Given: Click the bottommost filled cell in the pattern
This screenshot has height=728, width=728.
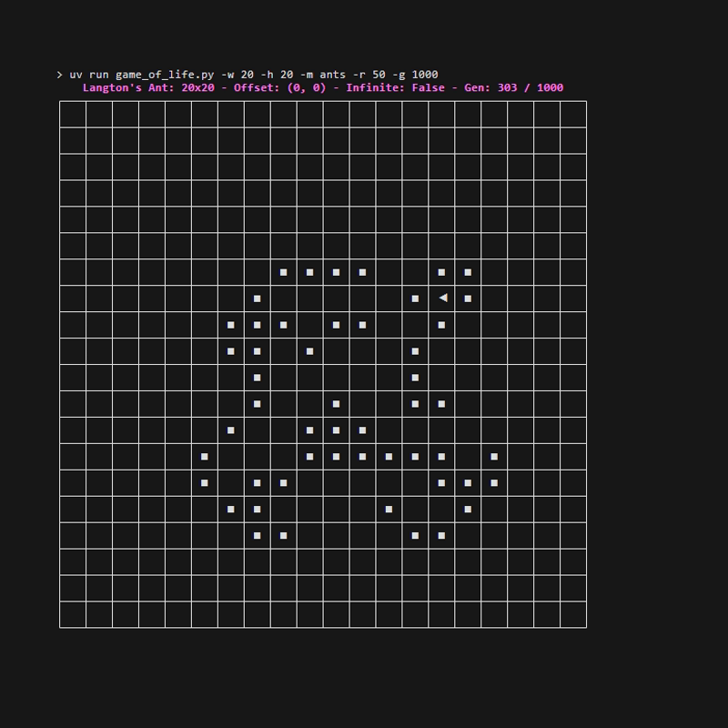Looking at the screenshot, I should tap(256, 533).
